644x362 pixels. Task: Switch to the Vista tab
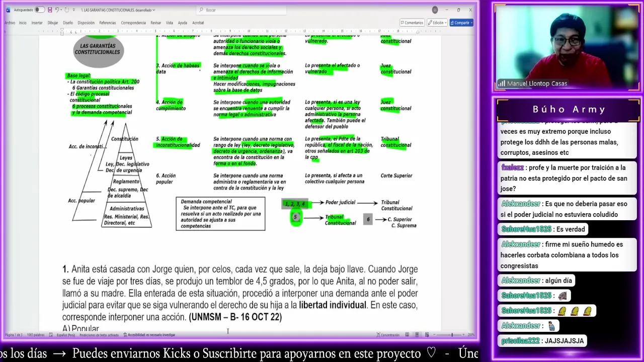coord(170,23)
